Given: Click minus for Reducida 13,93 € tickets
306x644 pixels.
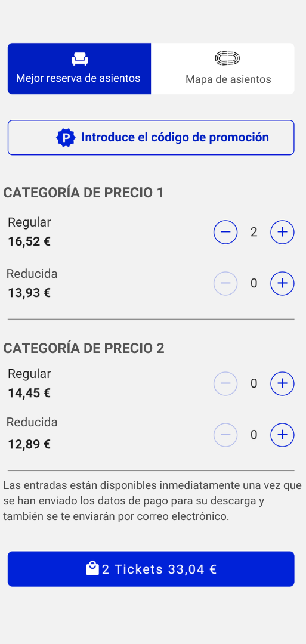Looking at the screenshot, I should coord(225,283).
